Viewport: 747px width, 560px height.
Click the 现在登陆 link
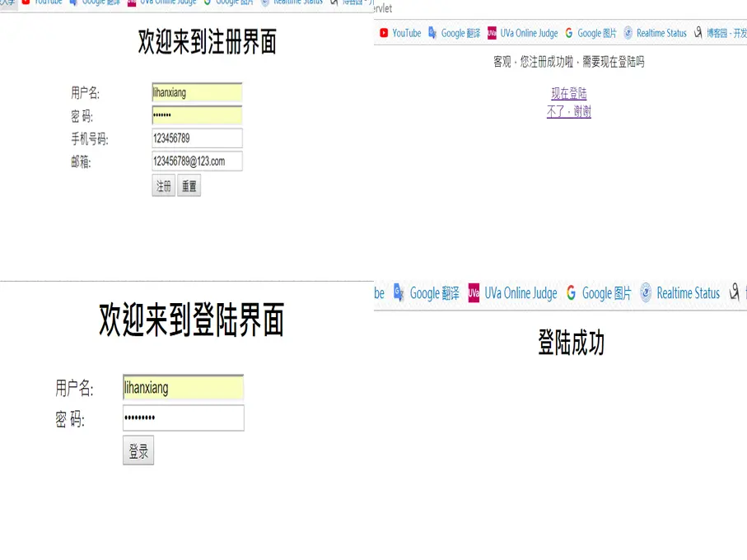pos(569,93)
